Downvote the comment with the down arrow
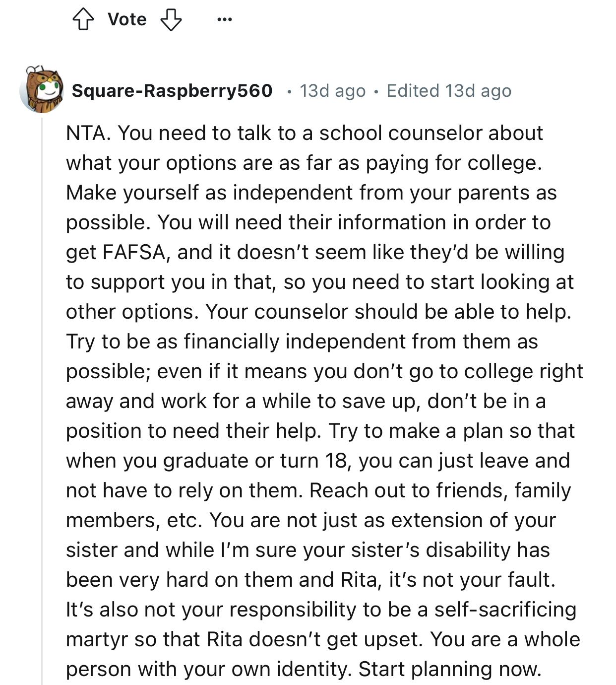Viewport: 616px width, 685px height. (171, 20)
